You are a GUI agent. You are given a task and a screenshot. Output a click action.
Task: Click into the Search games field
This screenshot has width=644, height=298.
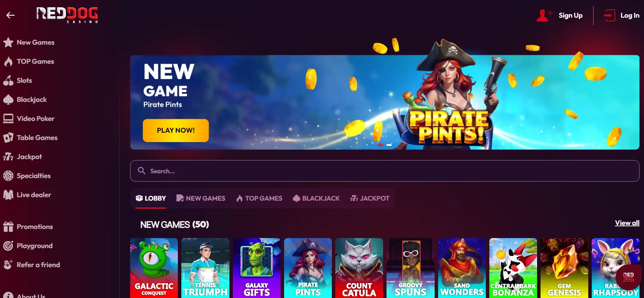[x=384, y=171]
